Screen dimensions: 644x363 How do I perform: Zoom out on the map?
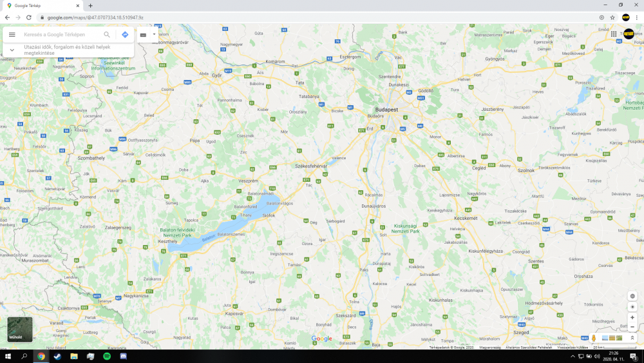point(632,327)
